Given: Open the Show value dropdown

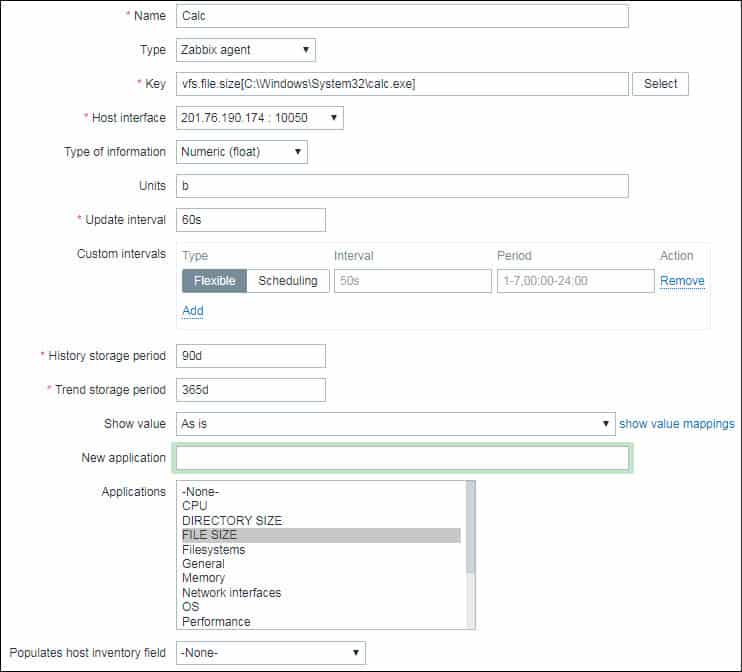Looking at the screenshot, I should point(396,424).
